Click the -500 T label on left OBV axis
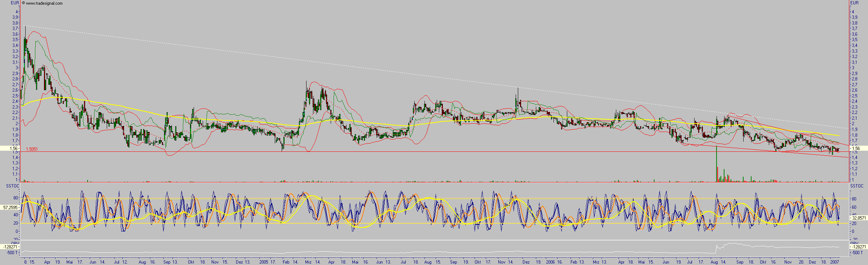 pyautogui.click(x=12, y=252)
